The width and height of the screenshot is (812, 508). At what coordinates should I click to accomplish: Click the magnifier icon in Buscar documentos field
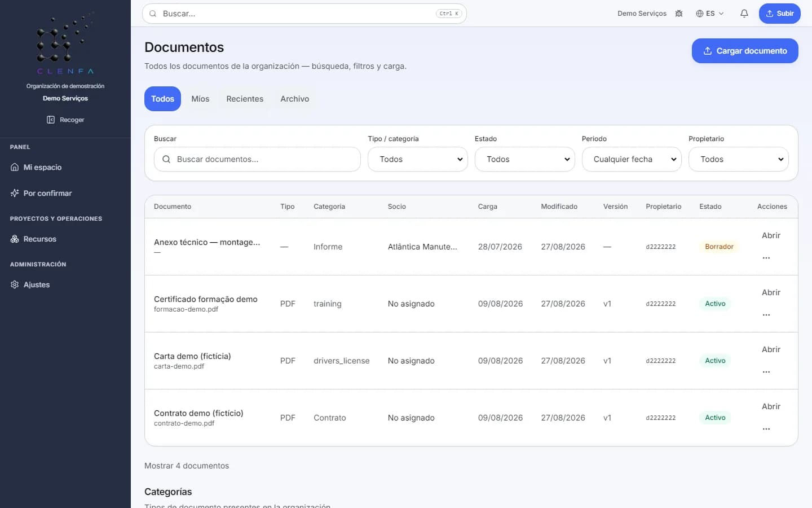coord(166,159)
